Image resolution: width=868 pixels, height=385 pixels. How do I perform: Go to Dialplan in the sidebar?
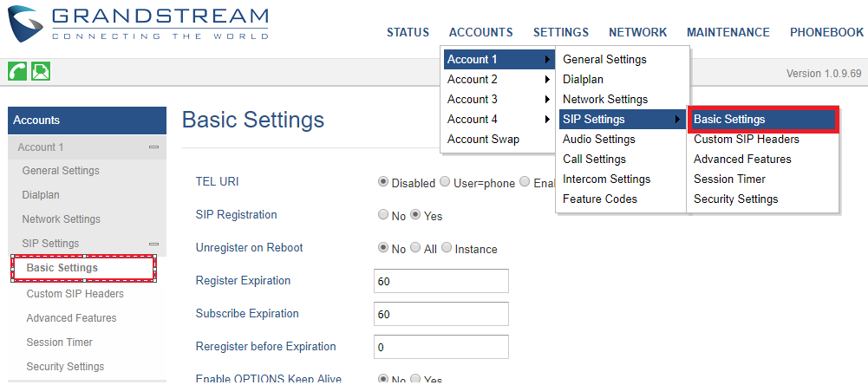[41, 195]
